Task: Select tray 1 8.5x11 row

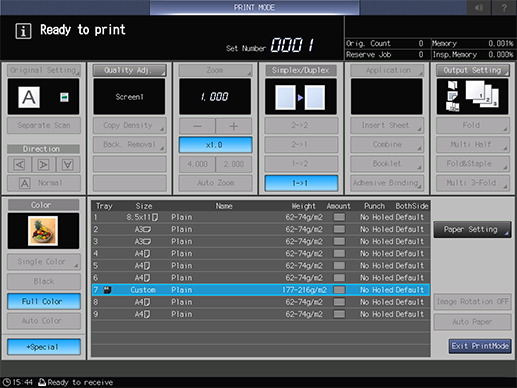Action: 260,217
